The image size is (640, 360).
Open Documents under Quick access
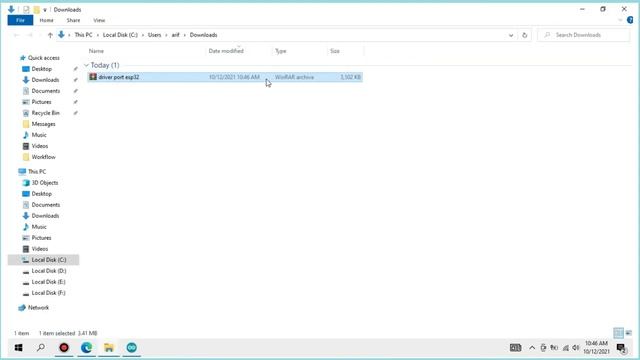click(x=46, y=91)
